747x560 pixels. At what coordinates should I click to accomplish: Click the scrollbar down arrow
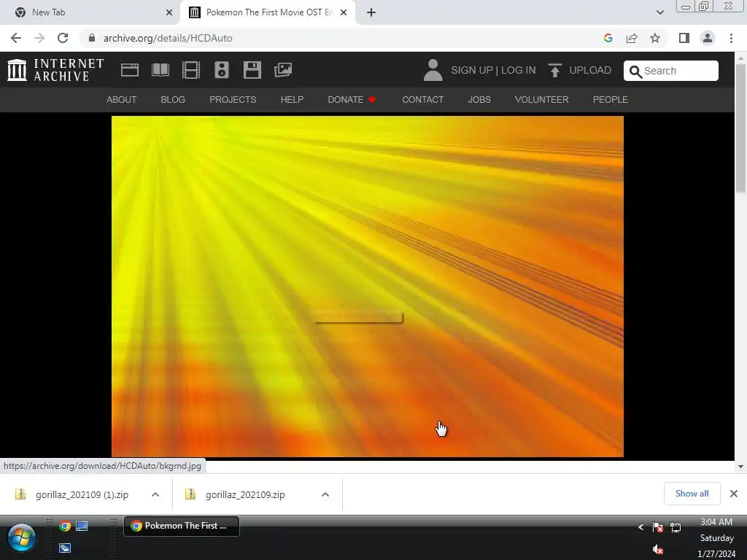pos(740,467)
